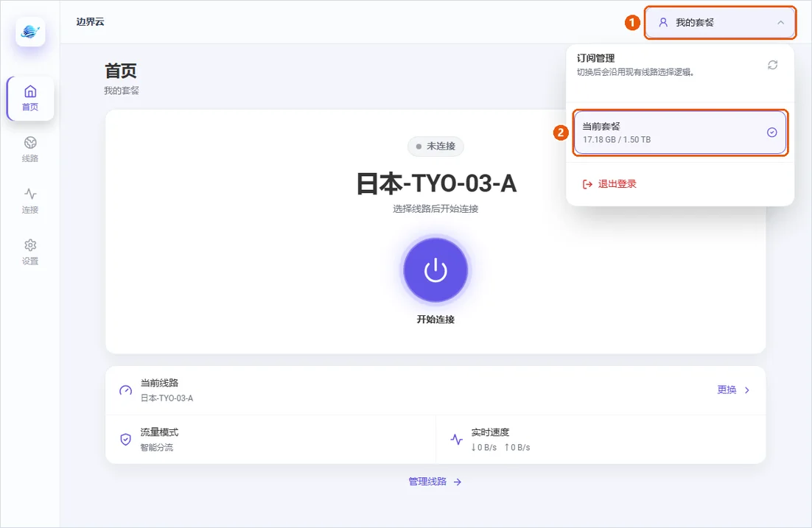Click the 边界云 app title
Viewport: 812px width, 528px height.
(x=90, y=22)
